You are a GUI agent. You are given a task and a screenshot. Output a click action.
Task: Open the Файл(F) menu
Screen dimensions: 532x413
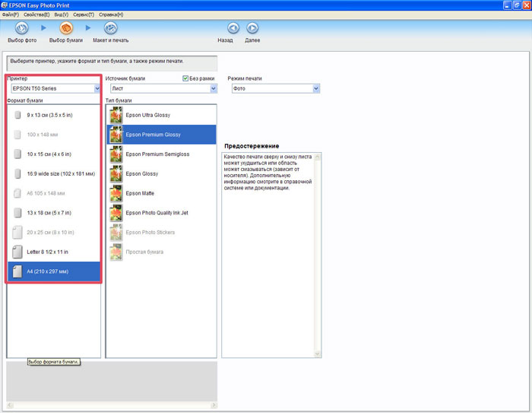[11, 14]
